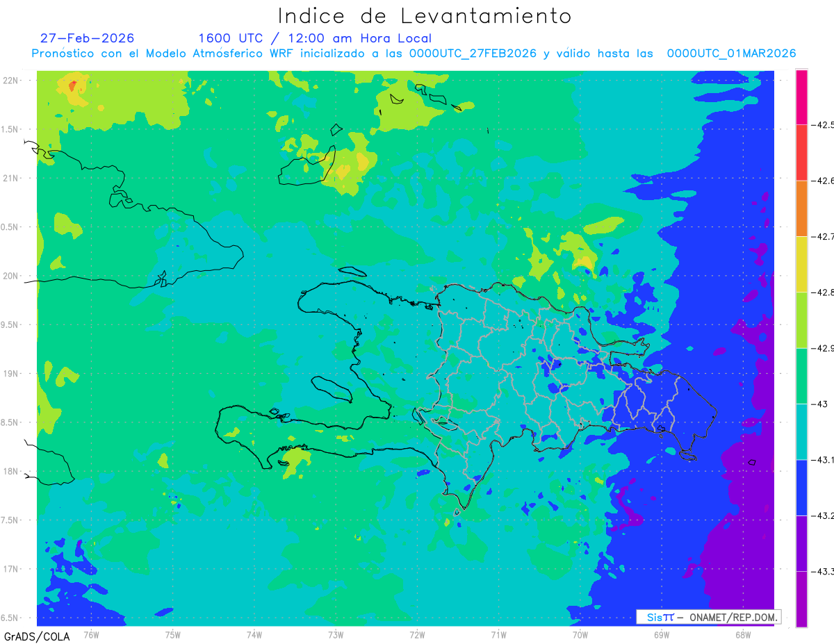Click the legend value '-43.1'
834x644 pixels.
coord(822,460)
